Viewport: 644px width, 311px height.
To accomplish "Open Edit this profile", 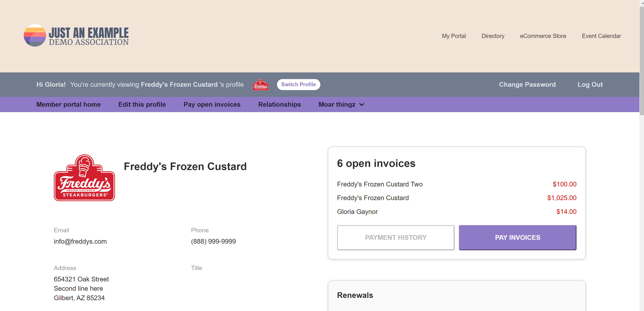I will 142,105.
